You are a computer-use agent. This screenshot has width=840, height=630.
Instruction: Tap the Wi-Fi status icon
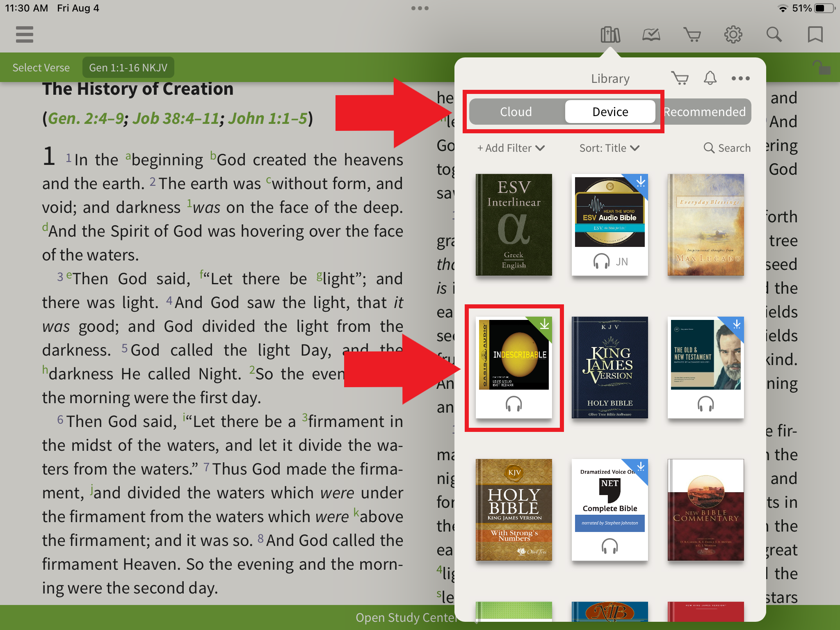coord(783,8)
